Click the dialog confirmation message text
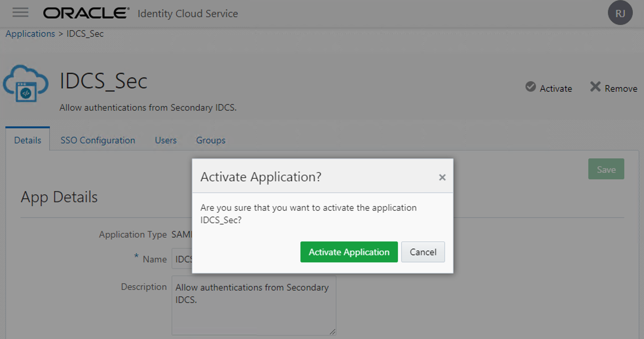The width and height of the screenshot is (644, 339). click(308, 214)
